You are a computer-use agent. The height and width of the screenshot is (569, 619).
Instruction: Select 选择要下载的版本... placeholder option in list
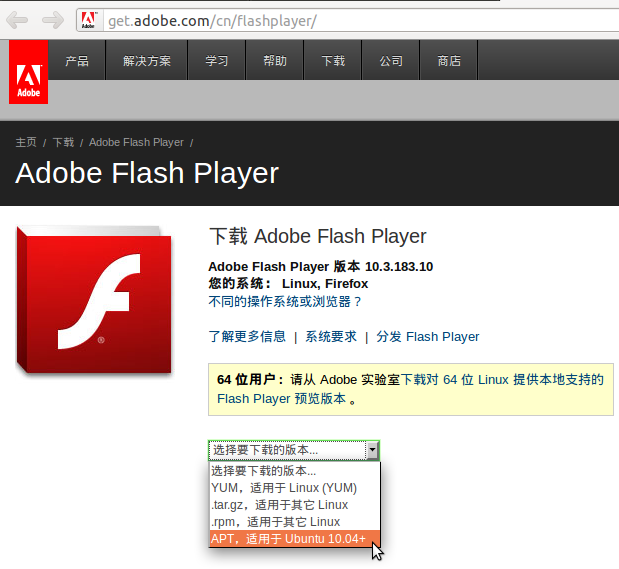tap(294, 471)
